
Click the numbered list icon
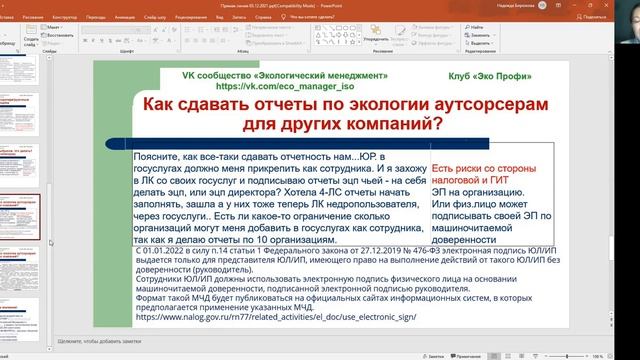pos(202,30)
